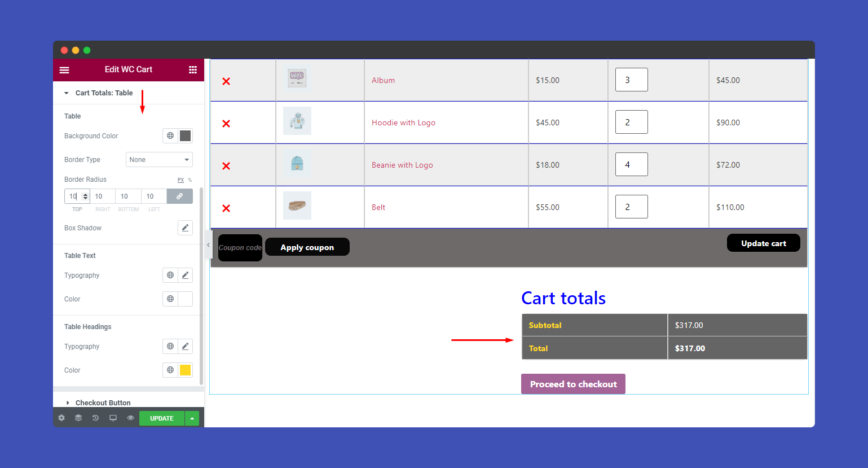Open Table Headings yellow color swatch
Viewport: 868px width, 468px height.
pos(185,370)
